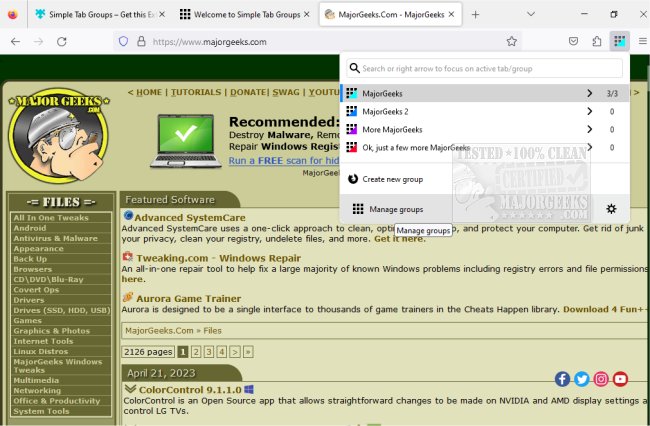Click the More MajorGeeks group icon
The height and width of the screenshot is (426, 650).
tap(352, 129)
